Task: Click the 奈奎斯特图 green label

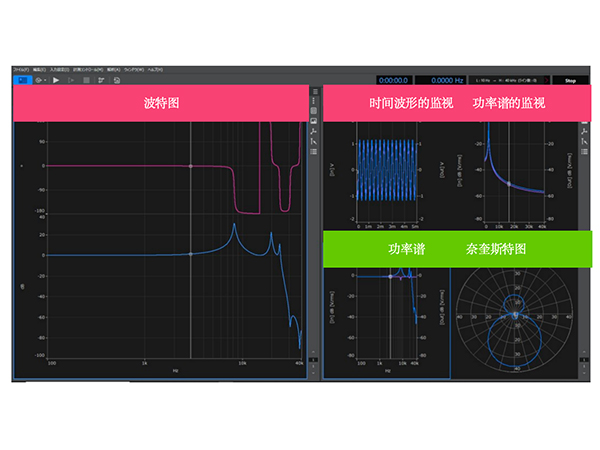Action: pyautogui.click(x=497, y=249)
